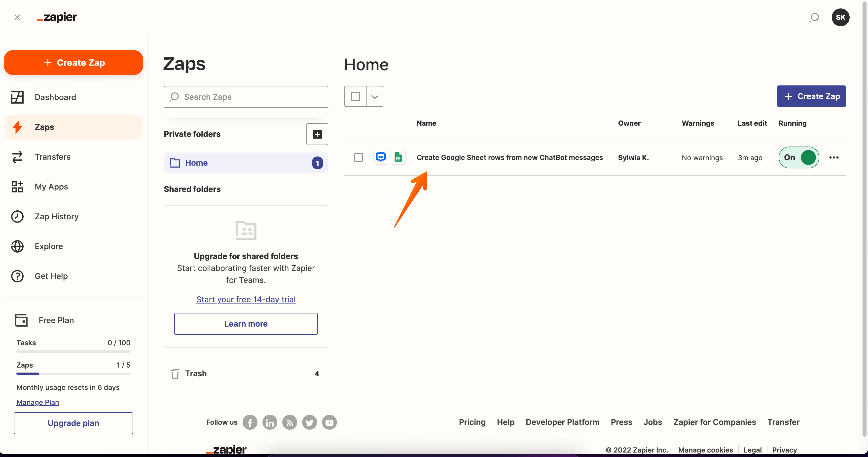Start your free 14-day trial link
This screenshot has height=457, width=868.
(x=246, y=299)
